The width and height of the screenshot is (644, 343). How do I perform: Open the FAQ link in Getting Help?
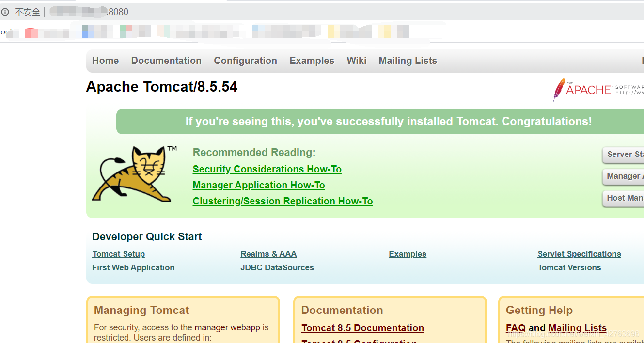[516, 328]
